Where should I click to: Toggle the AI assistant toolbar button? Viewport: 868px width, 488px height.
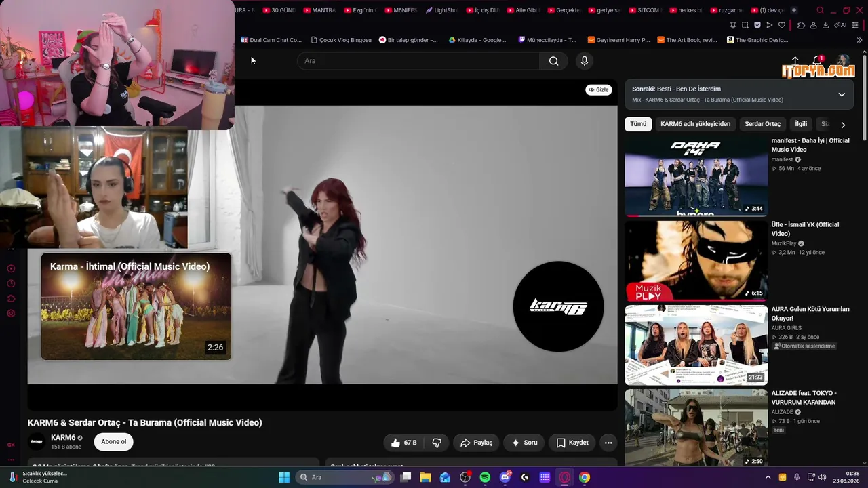(842, 25)
